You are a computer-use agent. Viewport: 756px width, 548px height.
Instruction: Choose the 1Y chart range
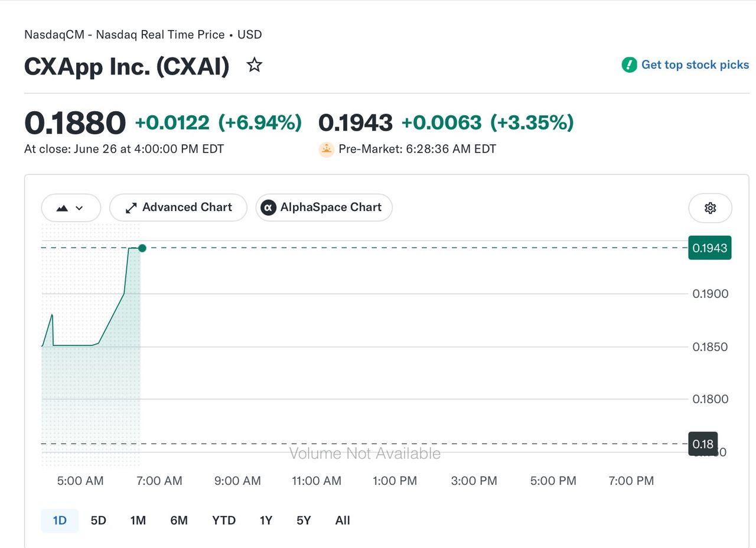point(266,521)
